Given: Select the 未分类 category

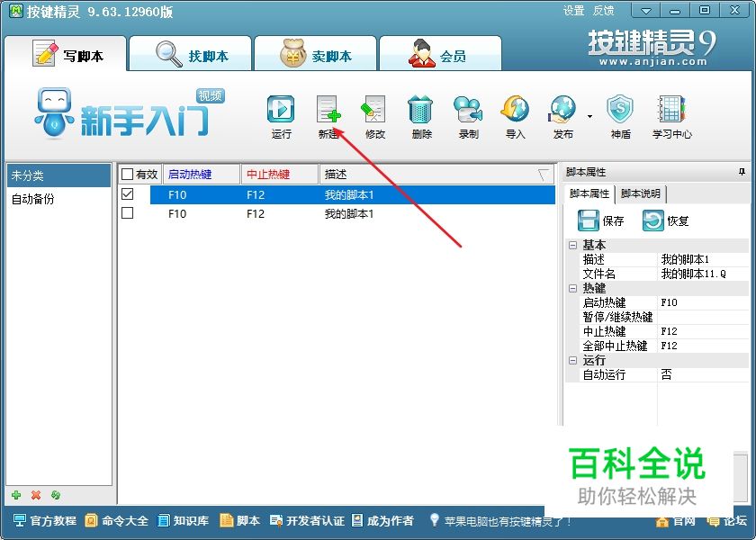Looking at the screenshot, I should [58, 175].
